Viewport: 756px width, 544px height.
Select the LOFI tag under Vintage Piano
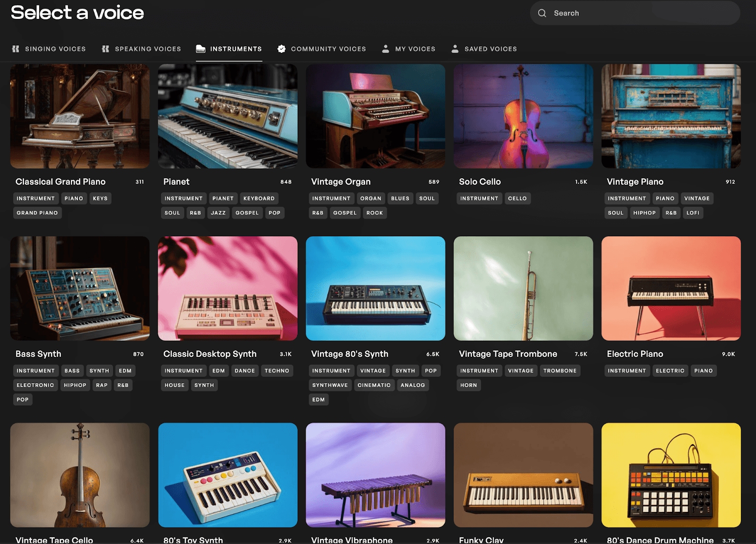[693, 213]
